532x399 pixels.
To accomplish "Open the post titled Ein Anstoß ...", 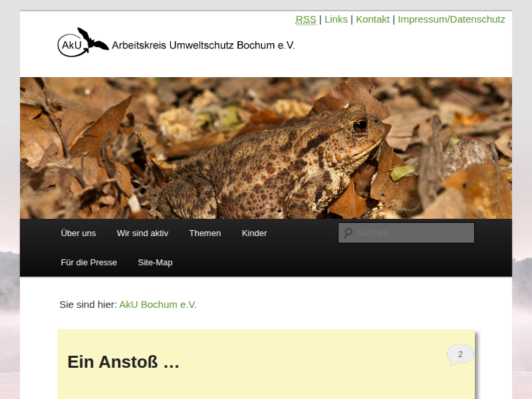I will (123, 362).
